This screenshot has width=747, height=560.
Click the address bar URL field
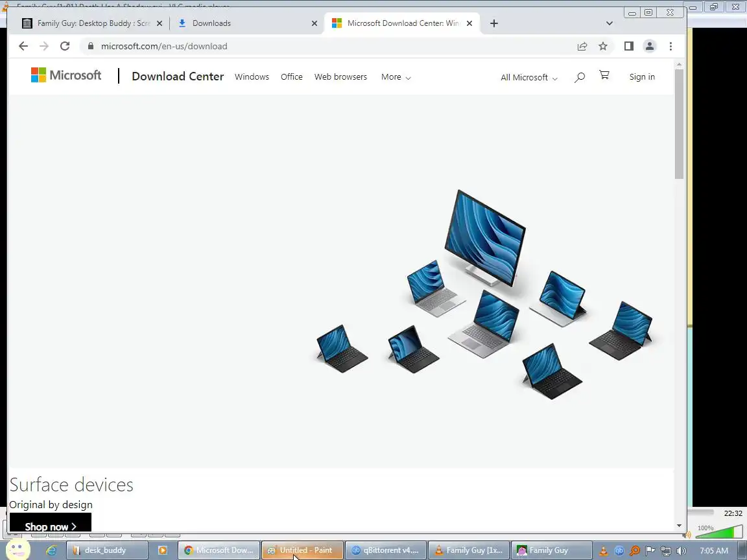[329, 46]
